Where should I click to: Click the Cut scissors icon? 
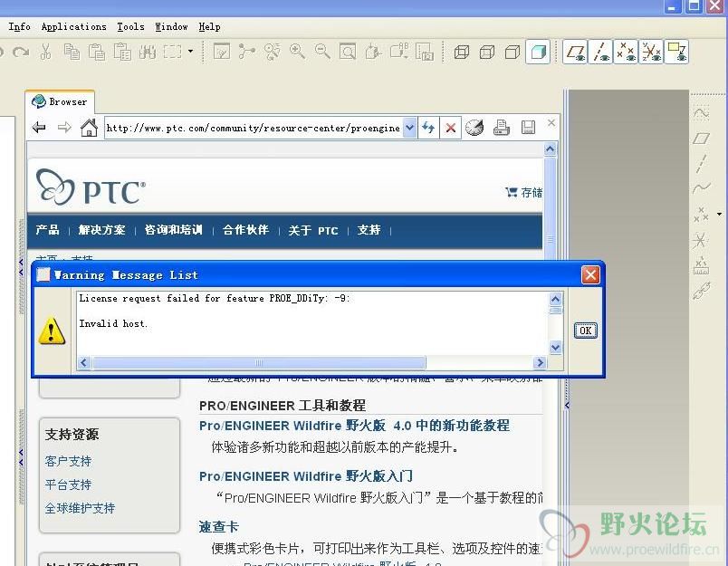(45, 52)
